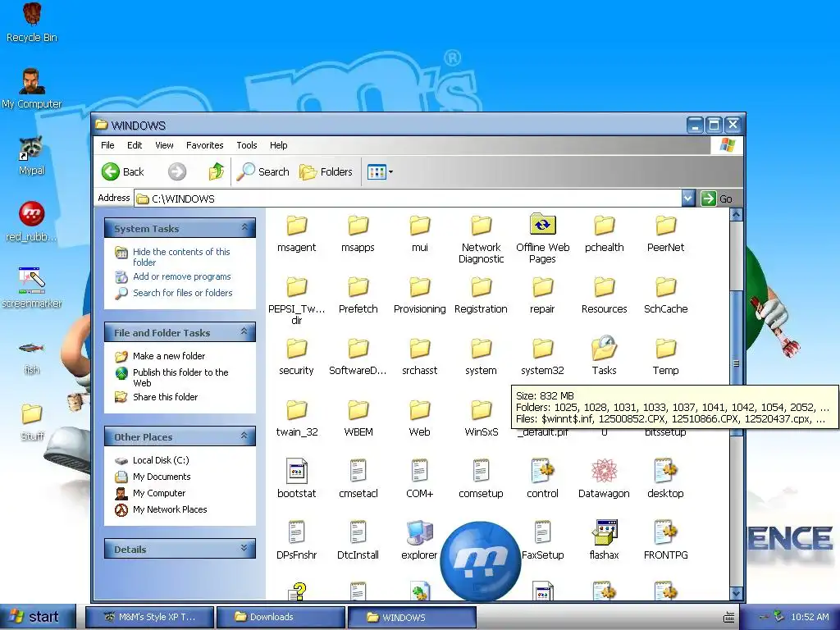Open the address bar dropdown
The image size is (840, 630).
(x=688, y=199)
